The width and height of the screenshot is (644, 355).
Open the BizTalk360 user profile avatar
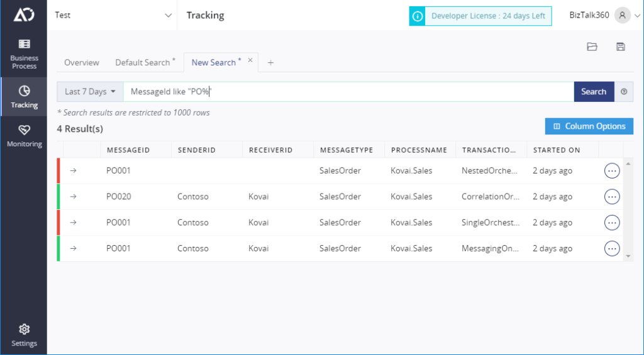(x=623, y=16)
